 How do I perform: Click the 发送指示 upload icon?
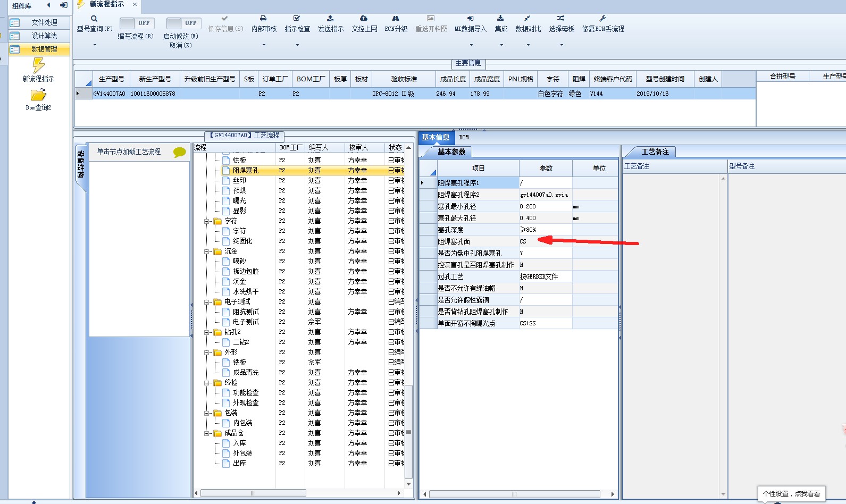[330, 19]
